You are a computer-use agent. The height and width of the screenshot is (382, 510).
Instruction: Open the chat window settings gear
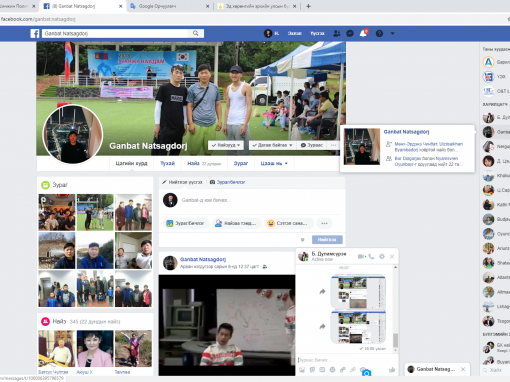pos(382,256)
